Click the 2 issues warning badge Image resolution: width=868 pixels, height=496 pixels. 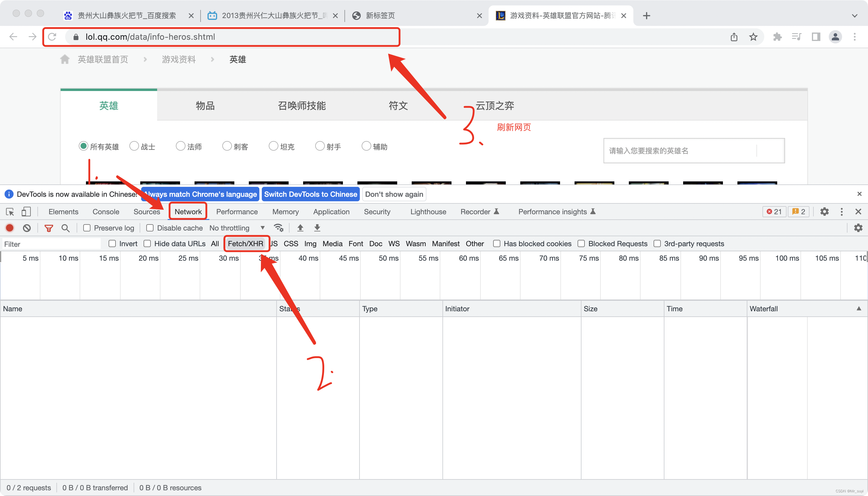click(798, 212)
